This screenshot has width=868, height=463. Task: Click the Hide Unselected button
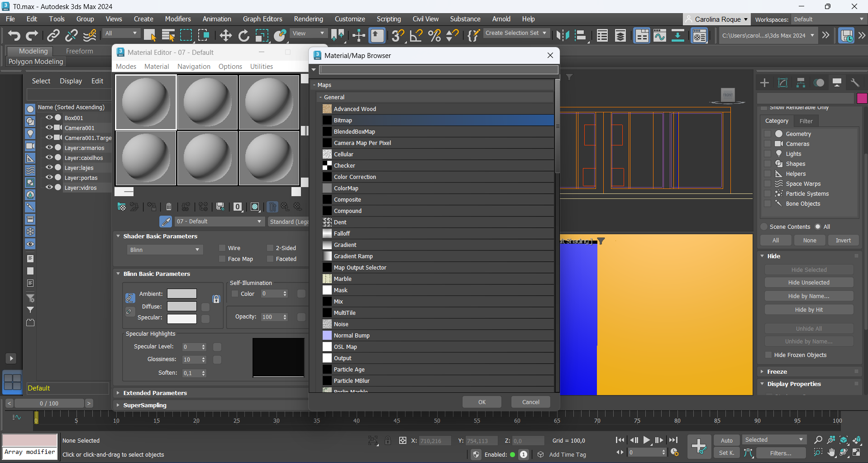tap(809, 282)
